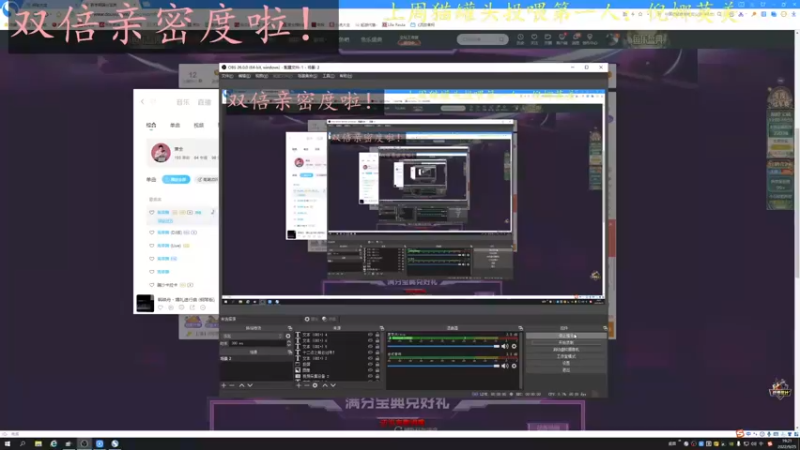Toggle visibility of source 文本 (GDI+) 2
The image size is (800, 450).
370,359
